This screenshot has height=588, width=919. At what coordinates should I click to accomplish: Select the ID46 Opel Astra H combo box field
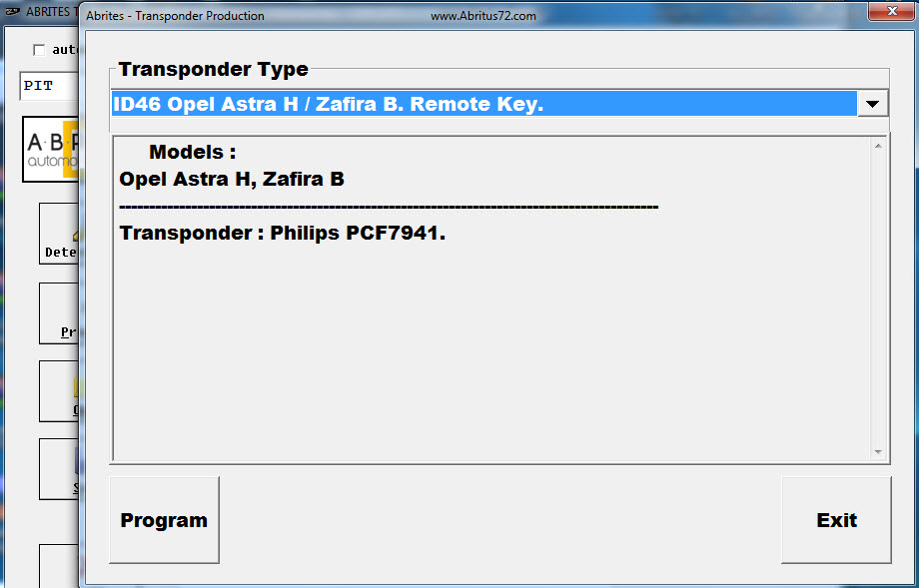coord(483,104)
